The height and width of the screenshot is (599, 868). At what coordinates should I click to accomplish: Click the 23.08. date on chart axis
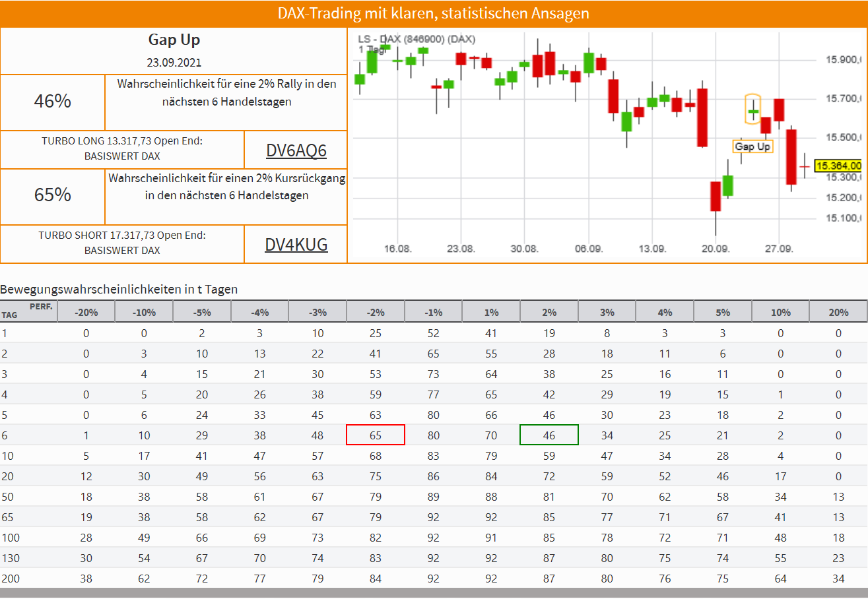(x=461, y=249)
